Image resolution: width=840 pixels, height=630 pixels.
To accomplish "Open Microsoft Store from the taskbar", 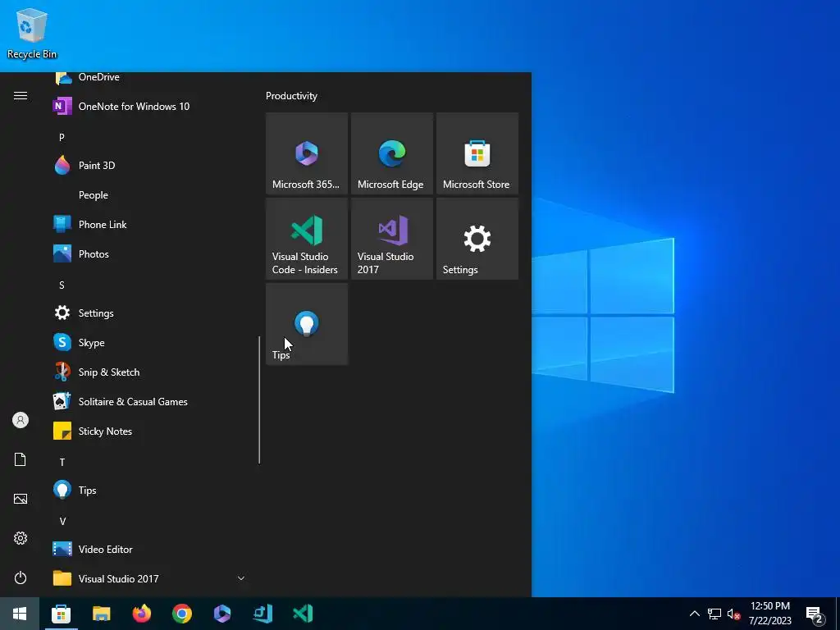I will coord(61,614).
